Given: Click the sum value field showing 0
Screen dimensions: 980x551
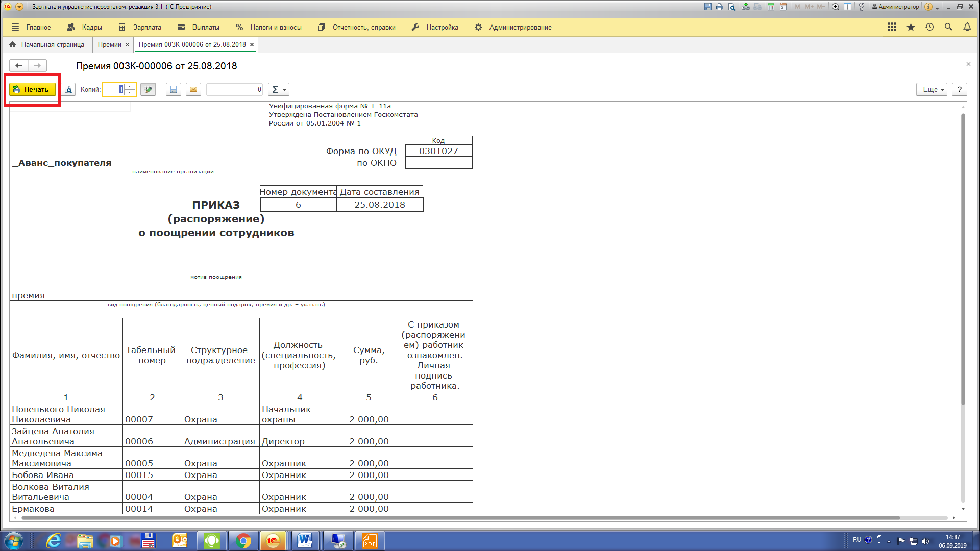Looking at the screenshot, I should (x=234, y=89).
